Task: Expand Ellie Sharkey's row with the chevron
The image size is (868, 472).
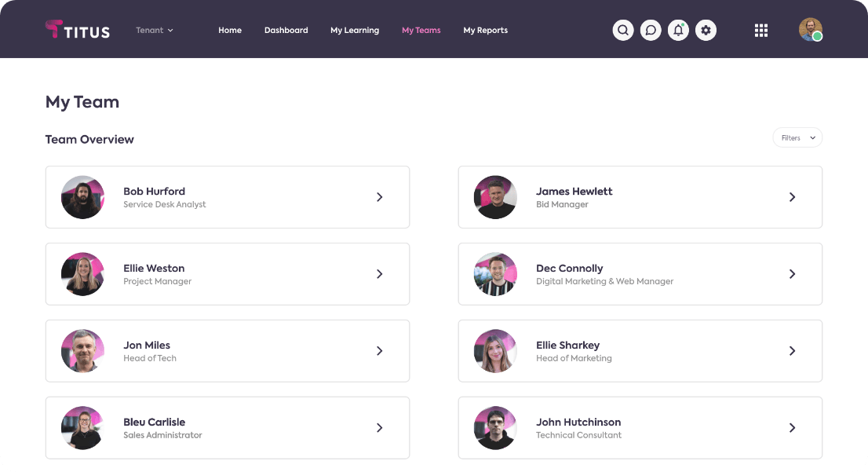Action: [792, 351]
